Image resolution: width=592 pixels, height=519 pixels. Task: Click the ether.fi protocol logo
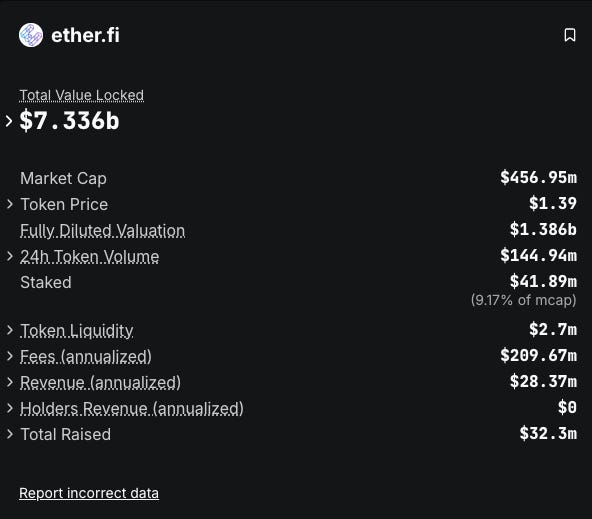pyautogui.click(x=31, y=35)
